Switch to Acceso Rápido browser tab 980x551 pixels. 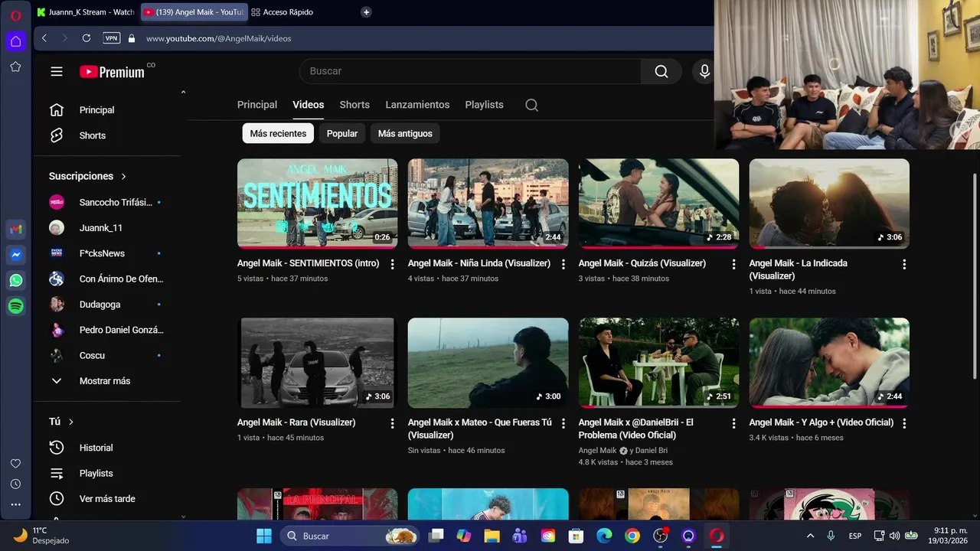288,12
